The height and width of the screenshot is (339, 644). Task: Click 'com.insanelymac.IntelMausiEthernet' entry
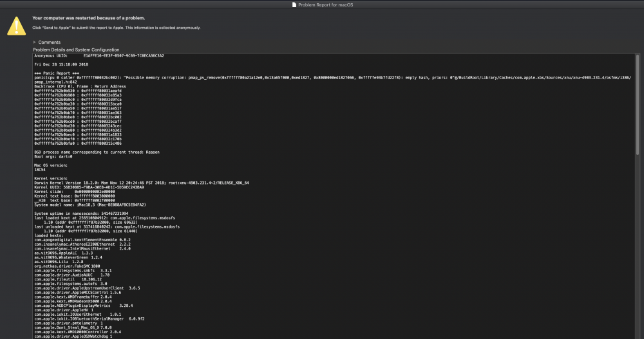82,249
